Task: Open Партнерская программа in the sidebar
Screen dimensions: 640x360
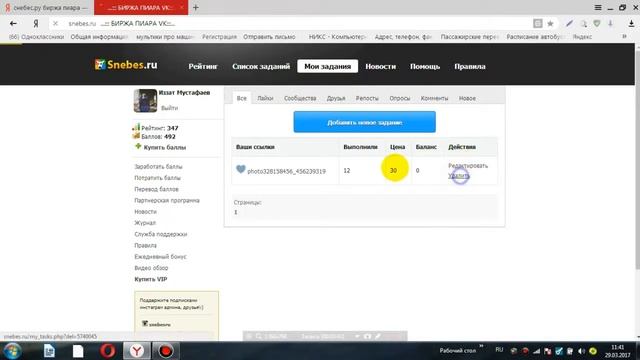Action: click(167, 200)
